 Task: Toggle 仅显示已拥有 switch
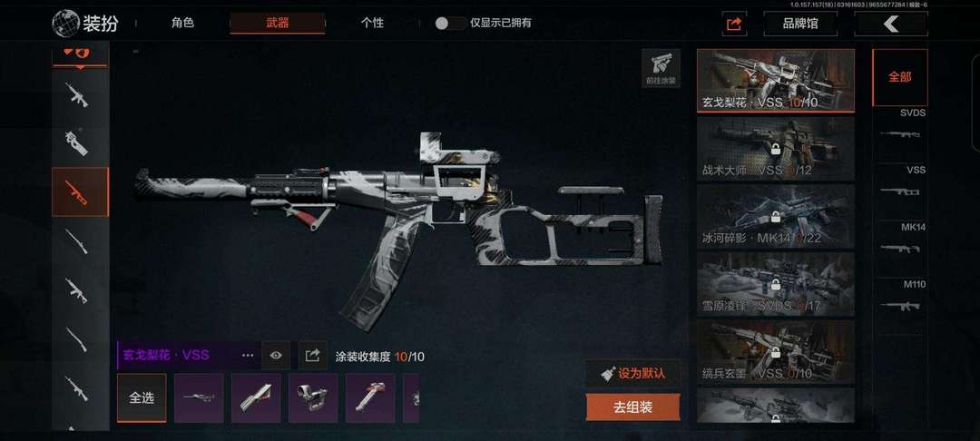(449, 24)
